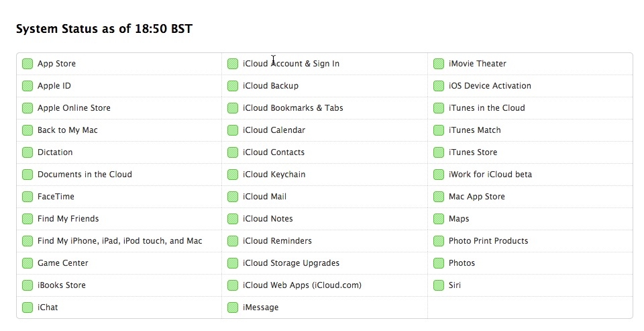Screen dimensions: 644x331
Task: Select the iCloud Account & Sign In entry
Action: tap(291, 64)
